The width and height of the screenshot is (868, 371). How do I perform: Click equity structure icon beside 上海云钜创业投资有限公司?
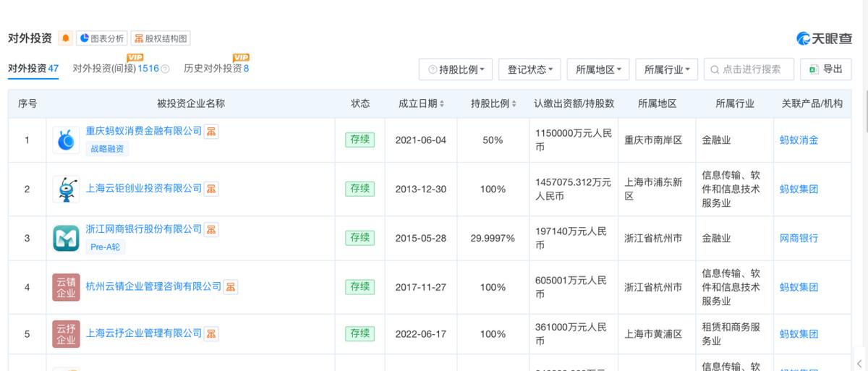tap(211, 189)
